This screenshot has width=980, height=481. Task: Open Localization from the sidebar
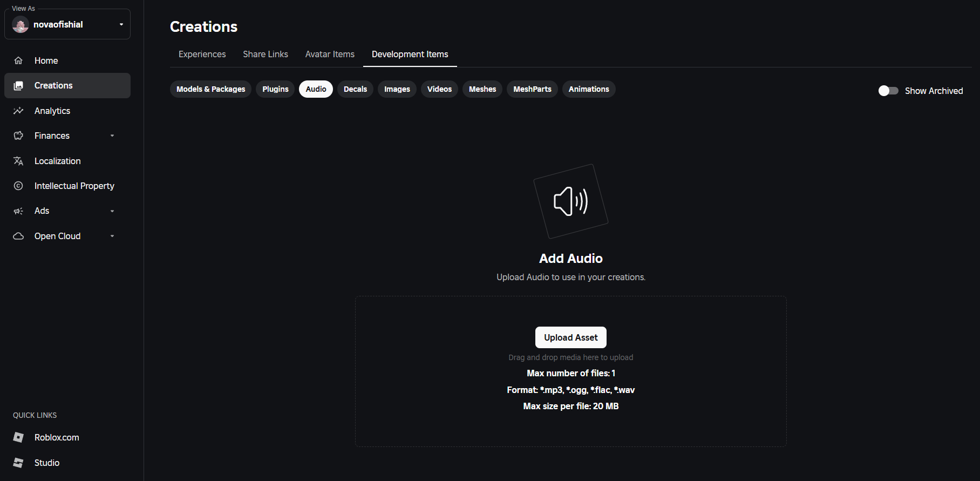67,161
